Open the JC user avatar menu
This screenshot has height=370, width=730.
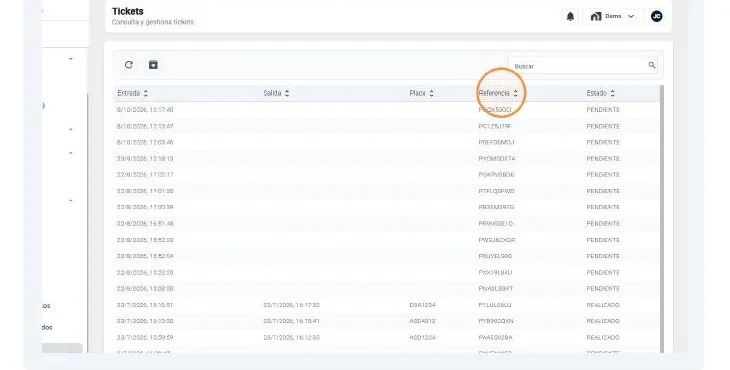click(656, 16)
